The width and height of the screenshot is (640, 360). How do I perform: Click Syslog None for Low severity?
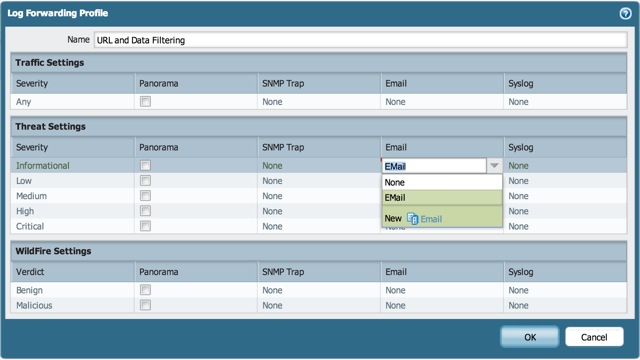[518, 181]
